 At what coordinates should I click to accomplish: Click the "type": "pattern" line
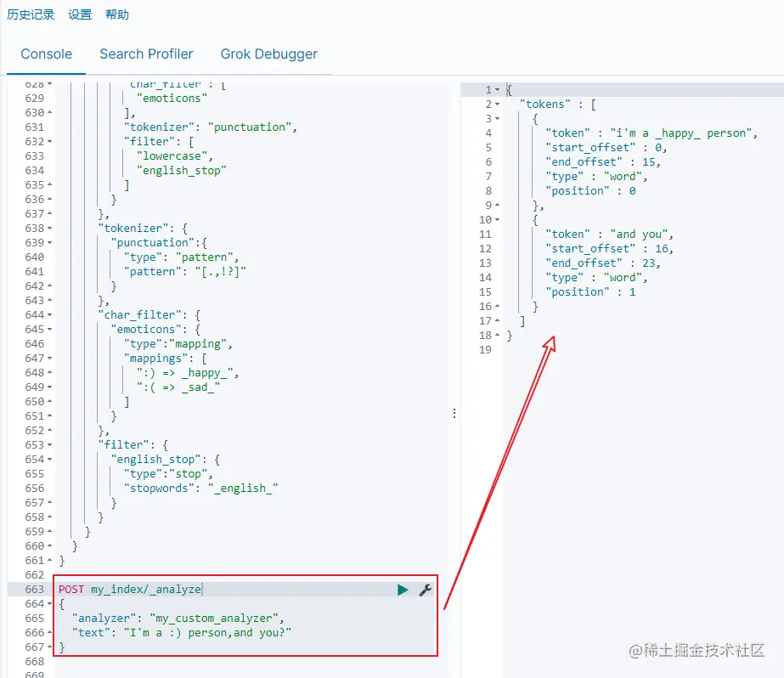pos(182,257)
